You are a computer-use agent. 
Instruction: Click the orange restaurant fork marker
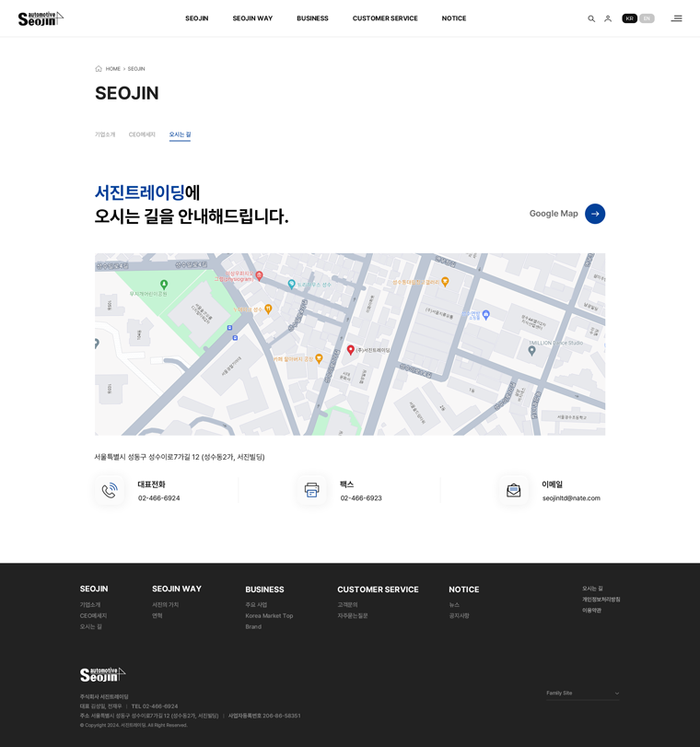(x=268, y=309)
